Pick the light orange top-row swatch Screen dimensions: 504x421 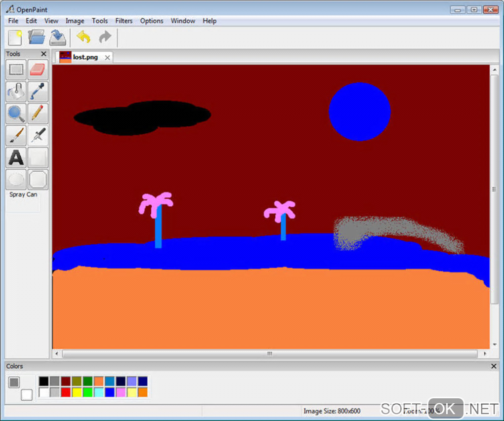point(99,381)
